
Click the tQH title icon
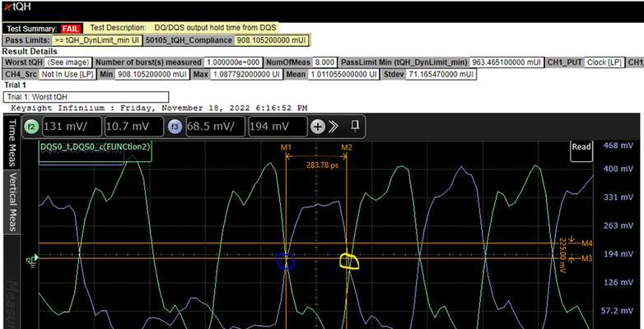(7, 7)
